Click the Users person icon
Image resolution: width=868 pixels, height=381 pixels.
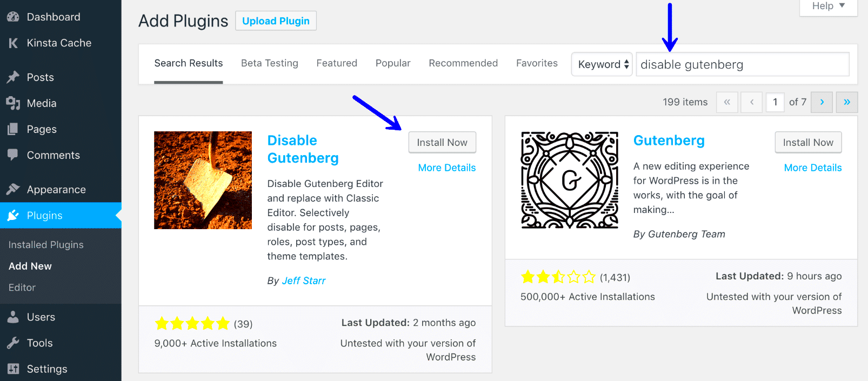13,317
